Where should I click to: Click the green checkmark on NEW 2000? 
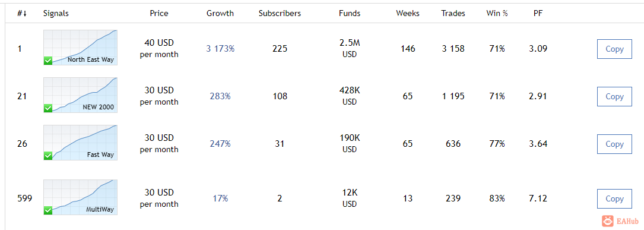tap(48, 108)
